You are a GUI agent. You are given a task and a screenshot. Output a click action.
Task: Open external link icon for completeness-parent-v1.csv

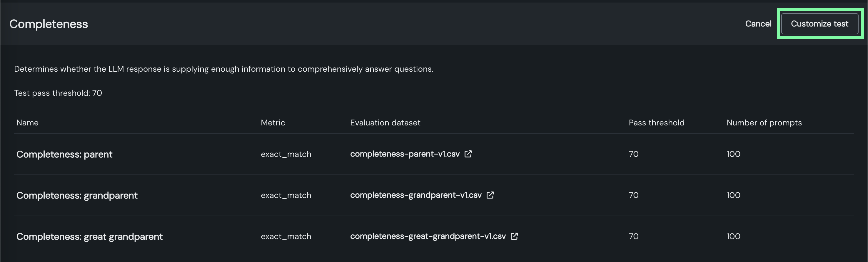click(x=468, y=154)
